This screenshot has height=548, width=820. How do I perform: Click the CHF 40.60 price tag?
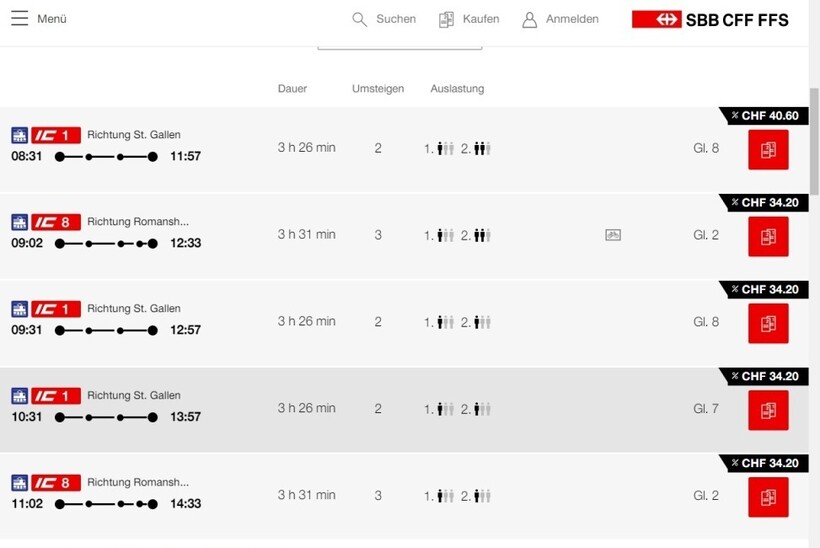[x=765, y=116]
